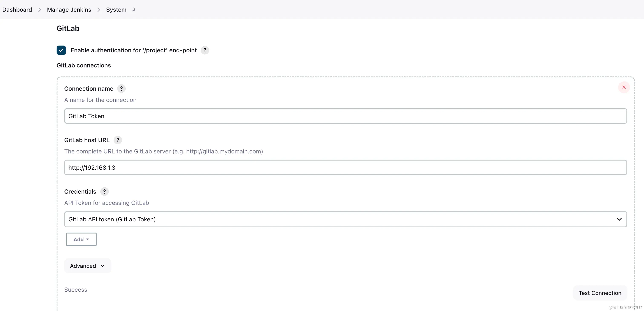Remove GitLab connection with red X
The height and width of the screenshot is (311, 644).
tap(624, 87)
